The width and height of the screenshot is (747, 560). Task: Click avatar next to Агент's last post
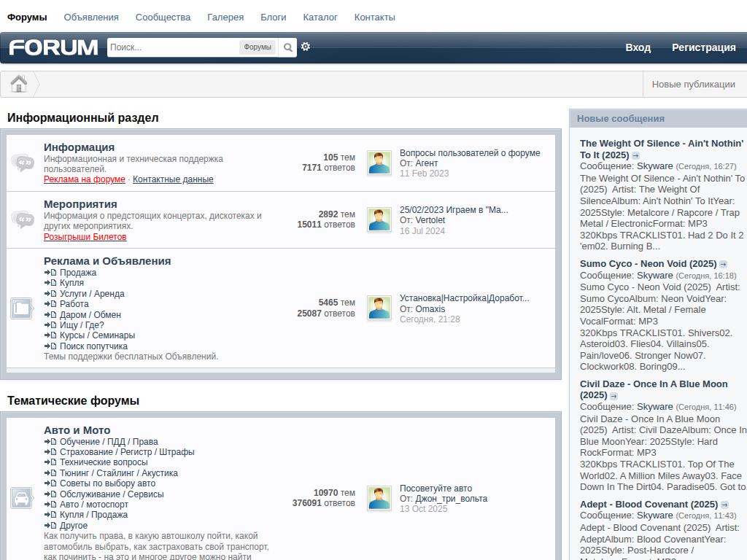pos(379,163)
